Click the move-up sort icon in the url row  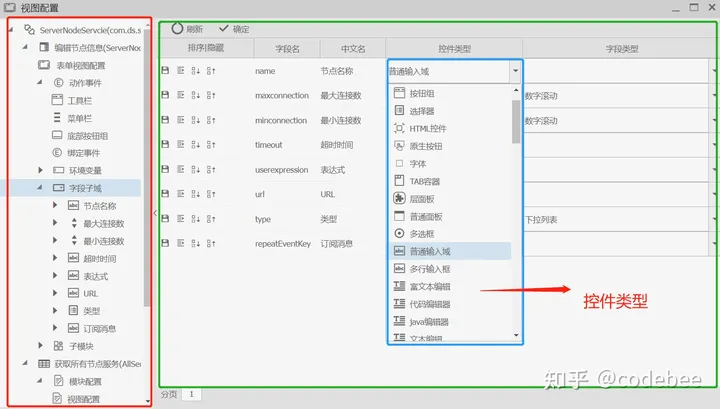coord(211,194)
